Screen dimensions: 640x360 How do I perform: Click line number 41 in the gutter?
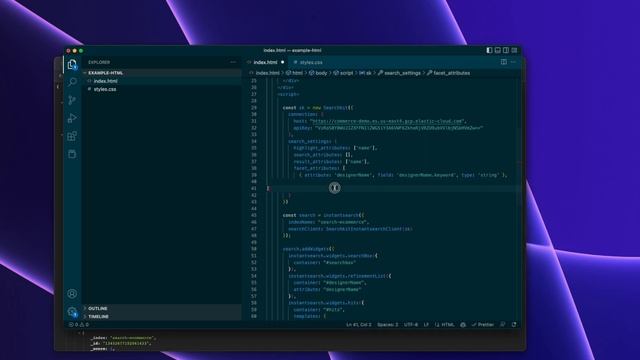254,188
